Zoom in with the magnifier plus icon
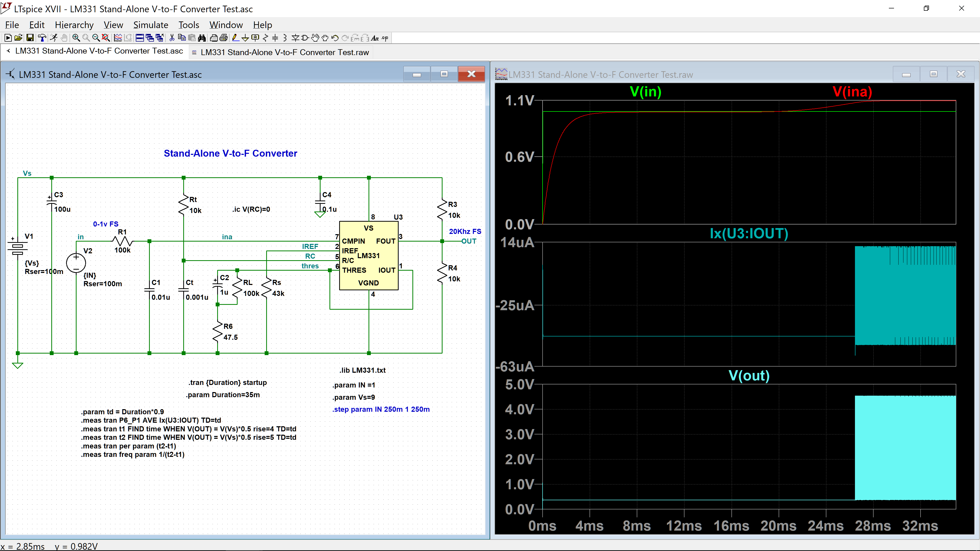The image size is (980, 551). (x=76, y=38)
